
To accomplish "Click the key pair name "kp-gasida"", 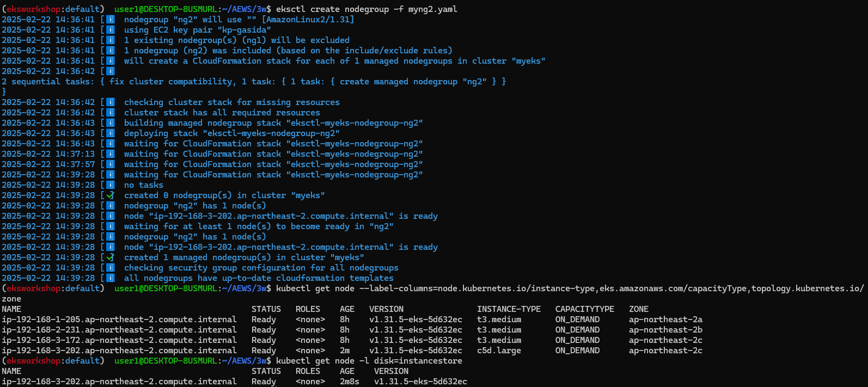I will [x=244, y=30].
